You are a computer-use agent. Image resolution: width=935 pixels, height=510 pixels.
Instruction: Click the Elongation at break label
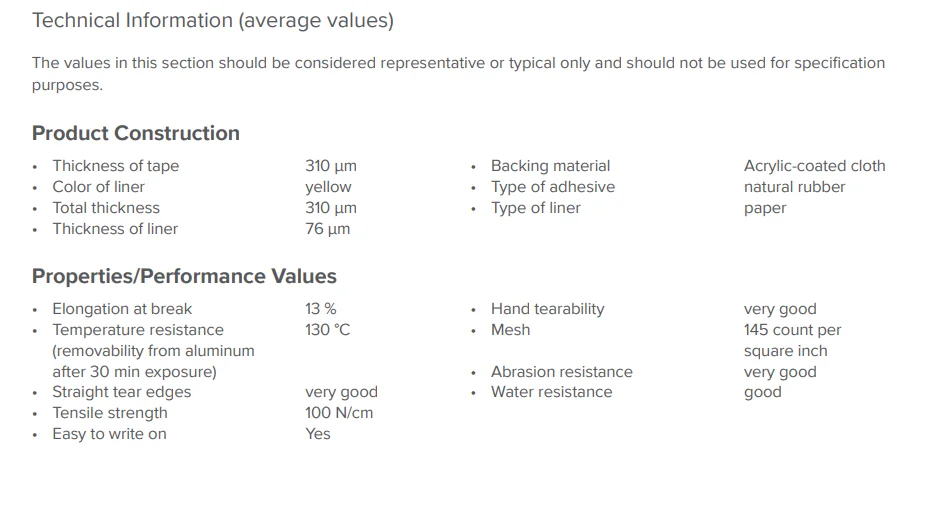point(122,309)
